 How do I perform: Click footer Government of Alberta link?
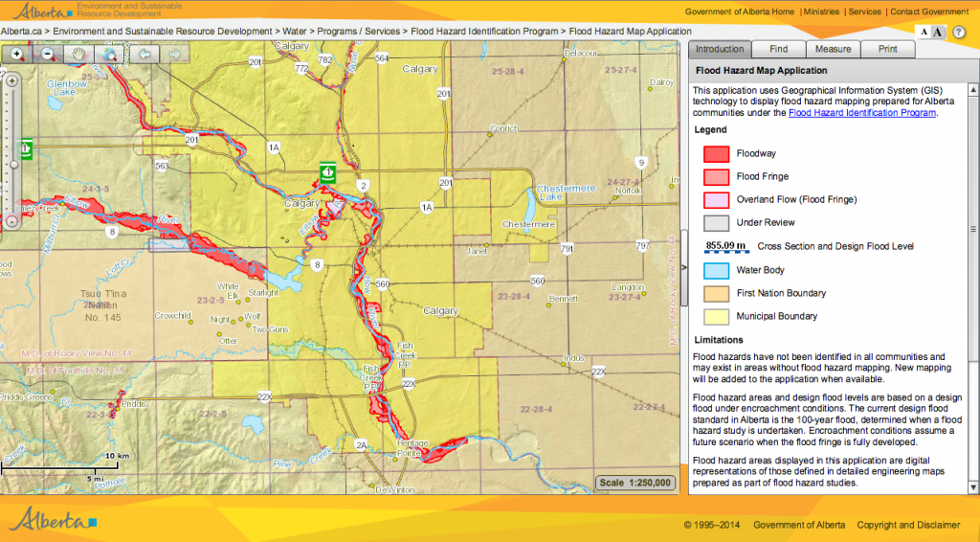click(799, 525)
